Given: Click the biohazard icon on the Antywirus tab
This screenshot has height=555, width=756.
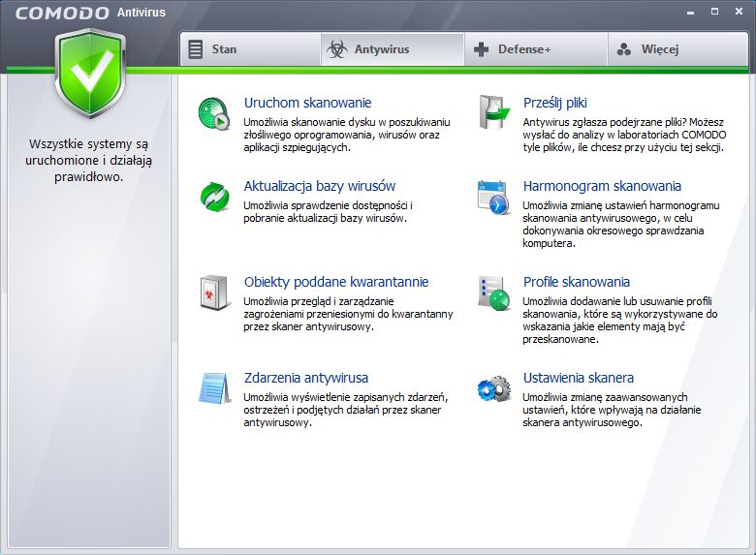Looking at the screenshot, I should [336, 49].
